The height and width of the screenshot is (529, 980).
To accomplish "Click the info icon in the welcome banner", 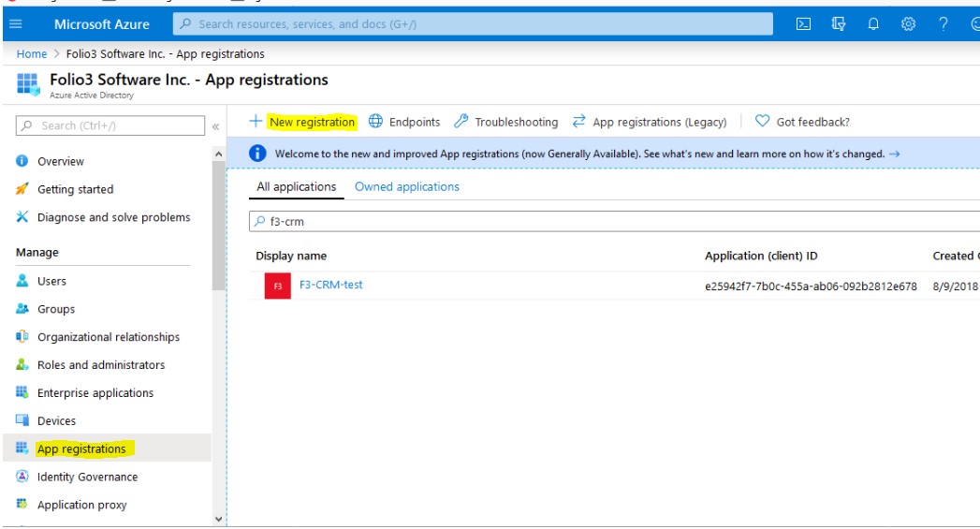I will click(x=257, y=154).
